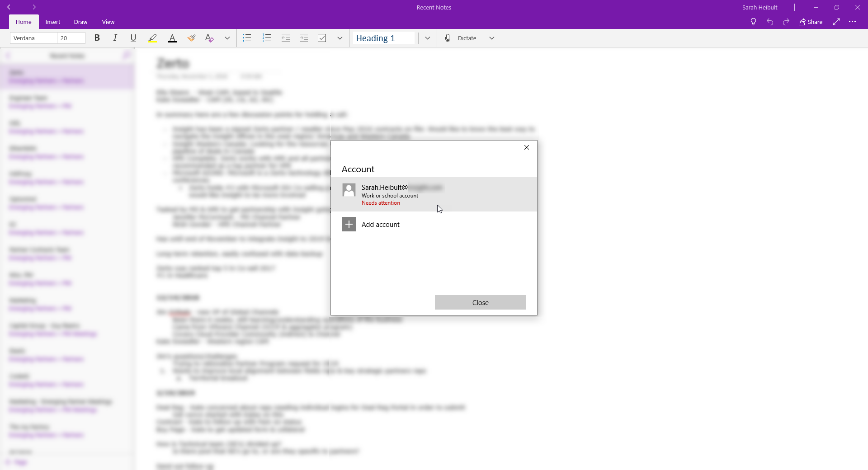Click the lightbulb Tell Me icon

[753, 22]
